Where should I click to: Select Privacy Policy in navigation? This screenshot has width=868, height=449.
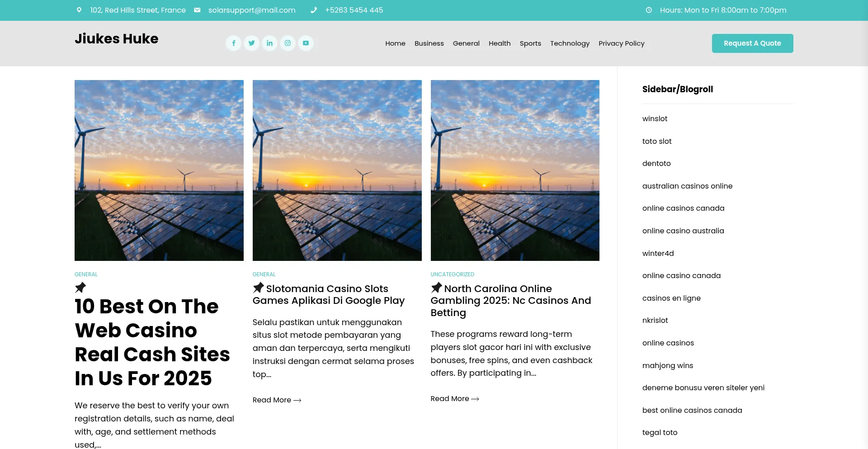coord(621,43)
